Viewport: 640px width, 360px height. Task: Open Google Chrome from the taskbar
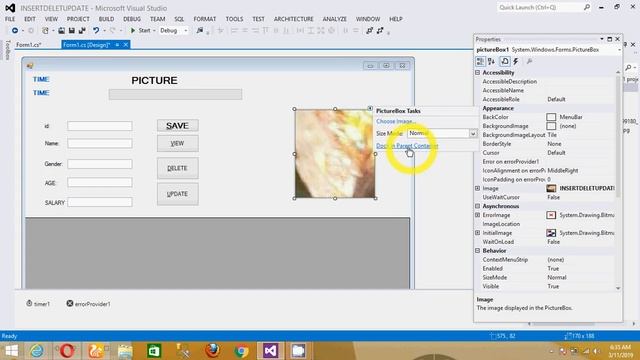pos(242,351)
